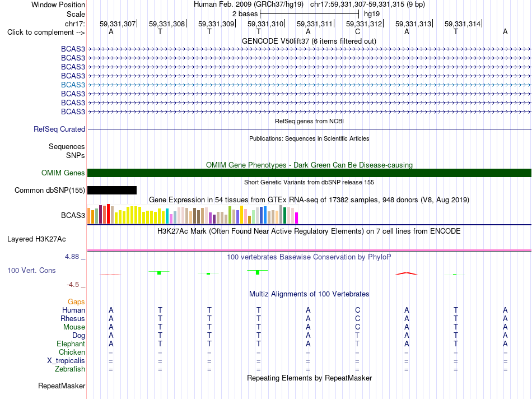Click the BCAS3 GTEx expression track label
Screen dimensions: 532x399
point(73,216)
